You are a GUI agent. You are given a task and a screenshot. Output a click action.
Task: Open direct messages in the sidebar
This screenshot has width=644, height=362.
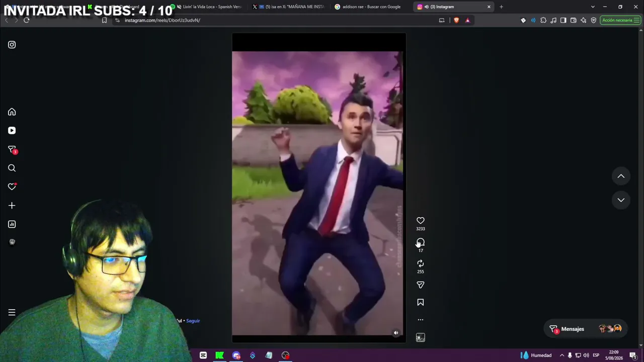pos(12,149)
